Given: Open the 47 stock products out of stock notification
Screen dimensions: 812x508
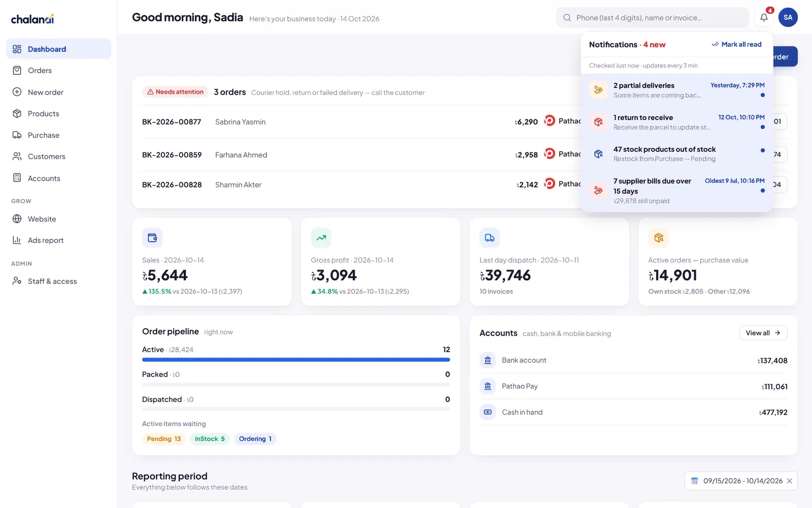Looking at the screenshot, I should (x=677, y=154).
